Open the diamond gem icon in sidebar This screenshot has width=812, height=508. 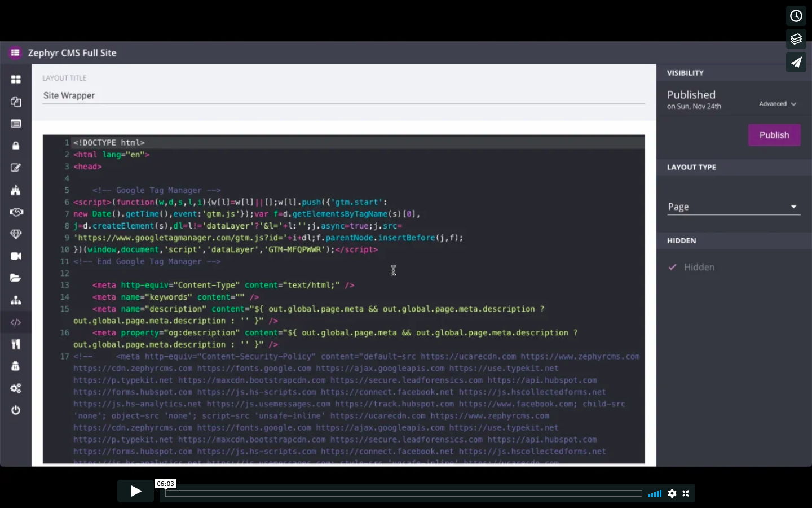click(x=16, y=234)
